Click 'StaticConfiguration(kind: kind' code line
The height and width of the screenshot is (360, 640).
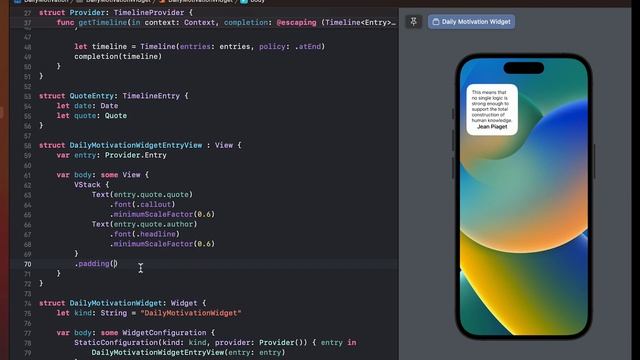215,342
